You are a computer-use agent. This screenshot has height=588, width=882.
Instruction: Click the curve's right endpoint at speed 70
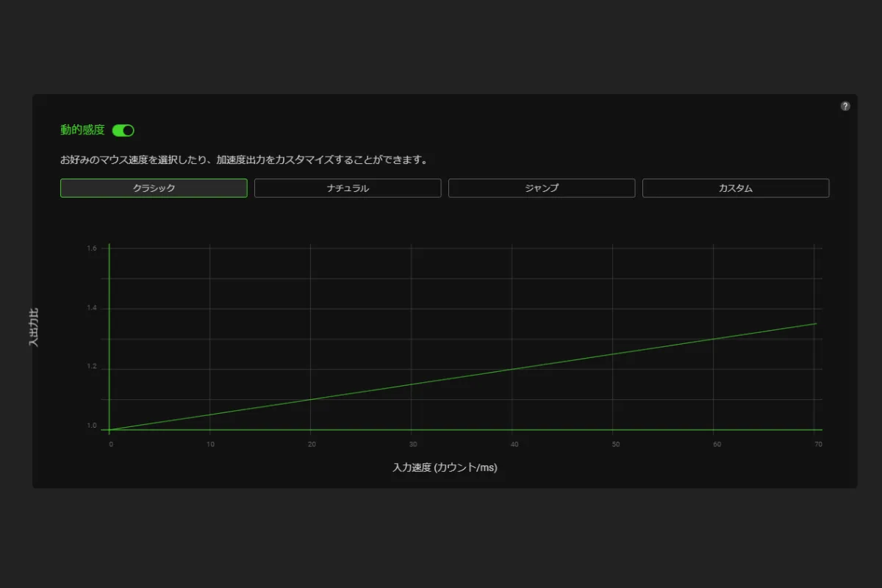pos(815,323)
